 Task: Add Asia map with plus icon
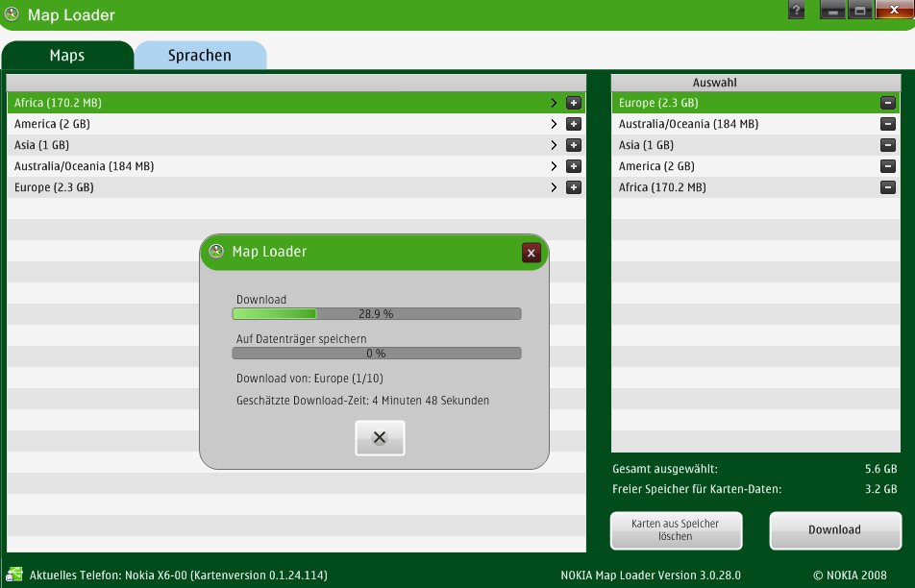click(574, 145)
